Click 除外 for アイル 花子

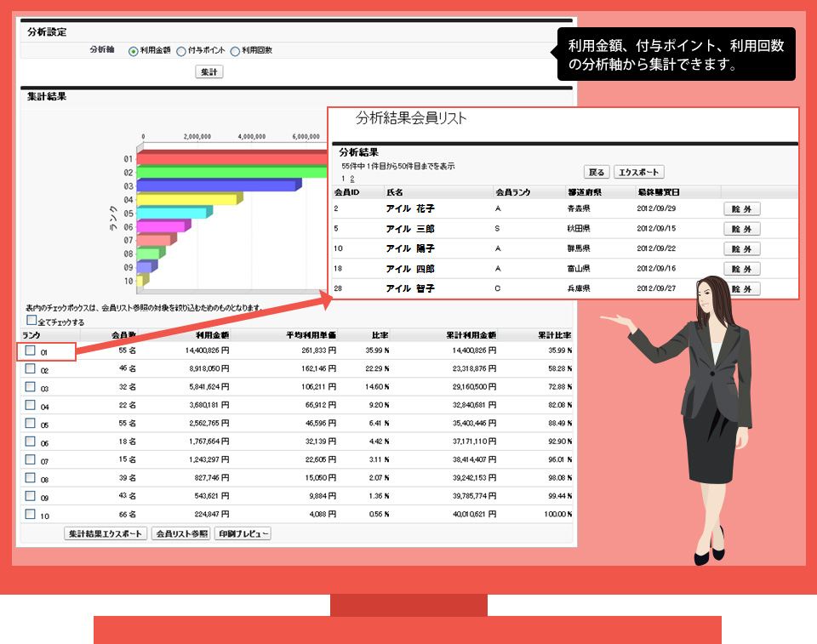pyautogui.click(x=741, y=208)
